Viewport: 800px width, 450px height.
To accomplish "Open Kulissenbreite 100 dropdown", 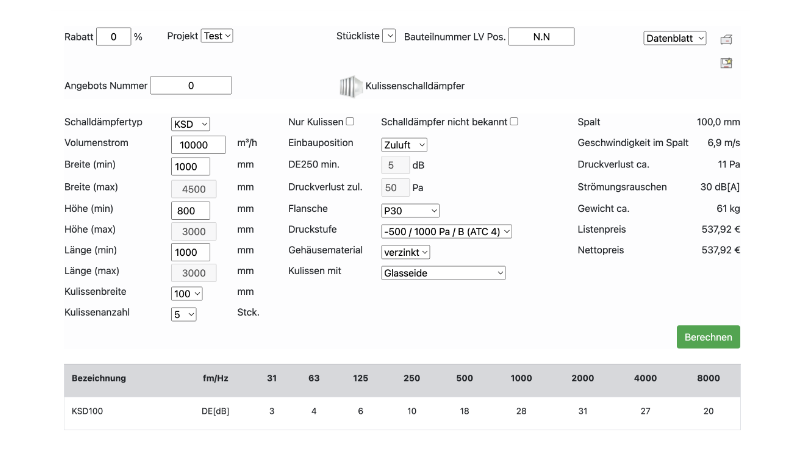I will tap(187, 294).
